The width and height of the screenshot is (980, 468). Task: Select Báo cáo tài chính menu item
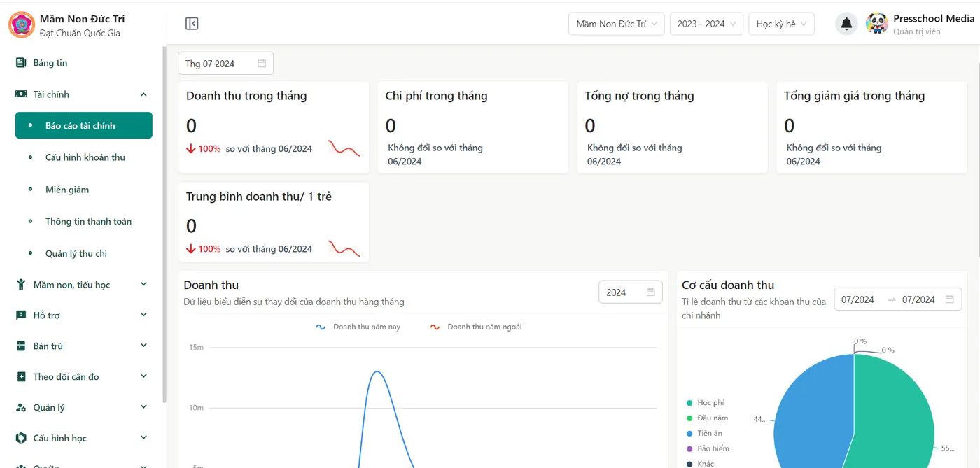point(84,126)
